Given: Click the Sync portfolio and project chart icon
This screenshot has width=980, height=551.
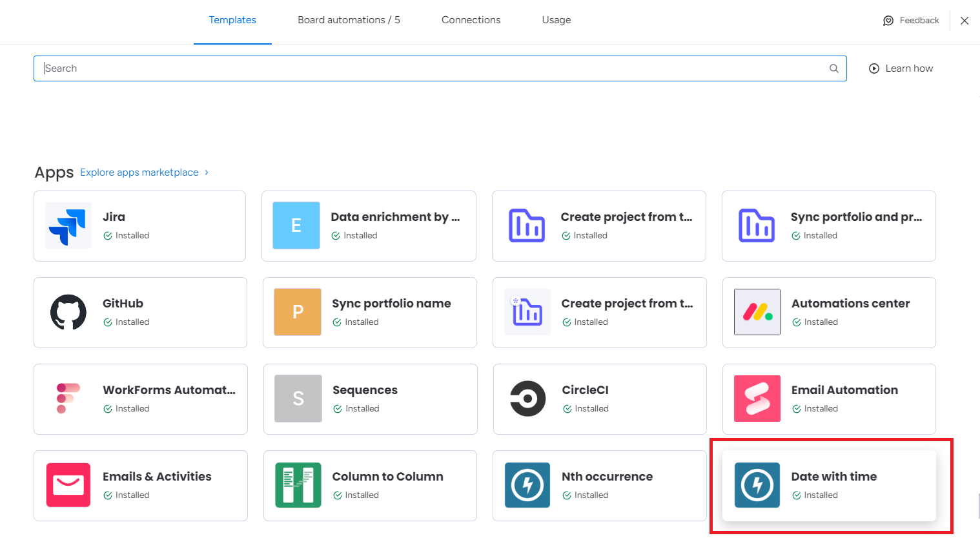Looking at the screenshot, I should tap(757, 225).
